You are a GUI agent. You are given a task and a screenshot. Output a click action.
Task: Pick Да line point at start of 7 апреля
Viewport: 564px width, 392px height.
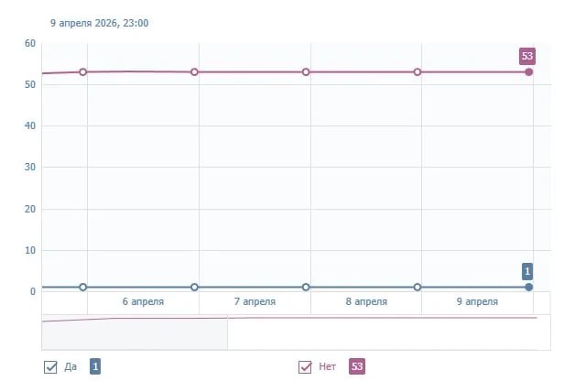[x=195, y=288]
